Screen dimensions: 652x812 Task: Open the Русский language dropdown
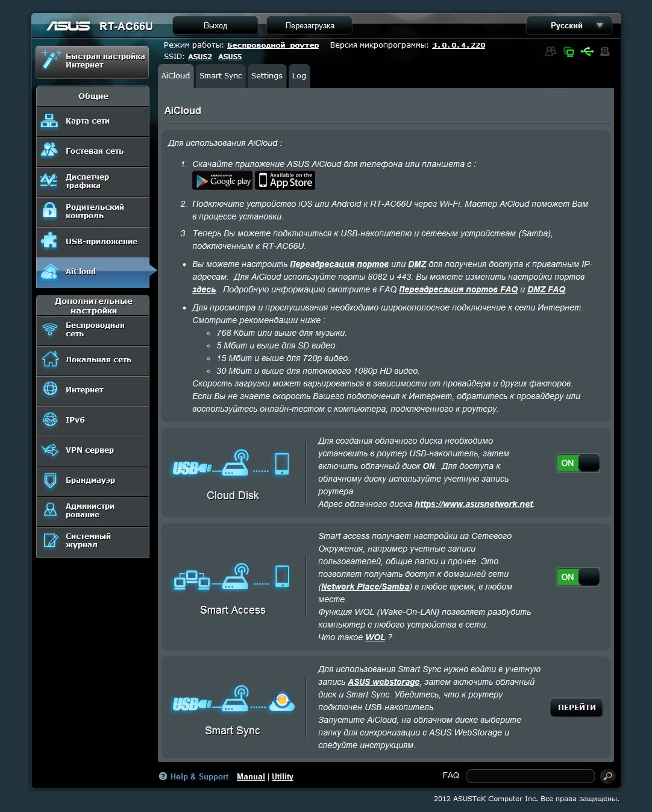pyautogui.click(x=569, y=25)
